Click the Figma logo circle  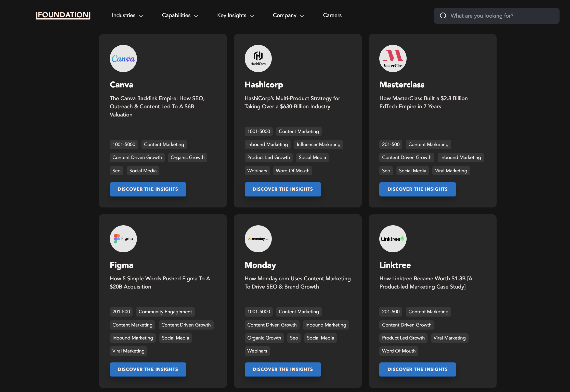[x=123, y=239]
